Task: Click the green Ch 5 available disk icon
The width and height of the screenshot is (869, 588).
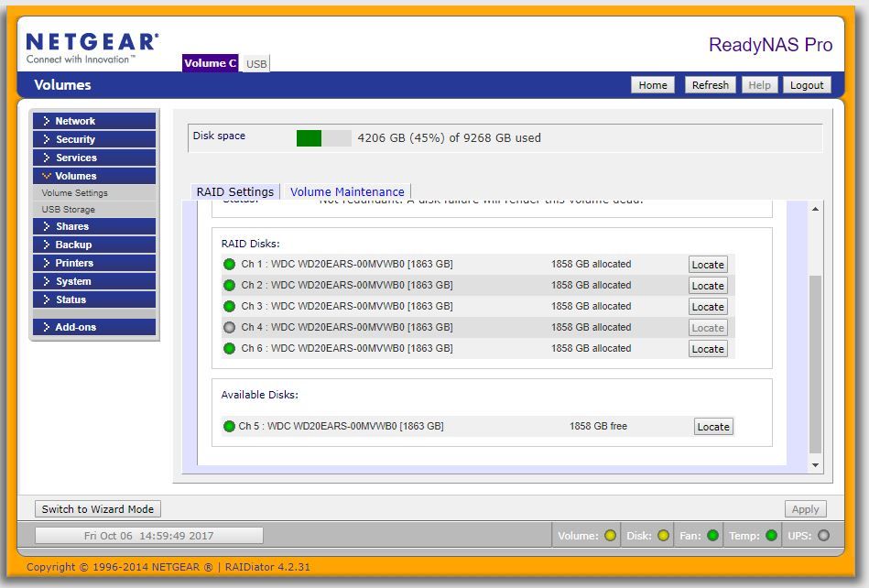Action: 229,426
